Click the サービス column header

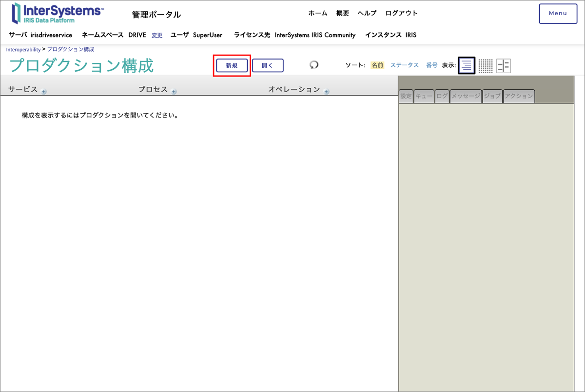click(x=23, y=89)
